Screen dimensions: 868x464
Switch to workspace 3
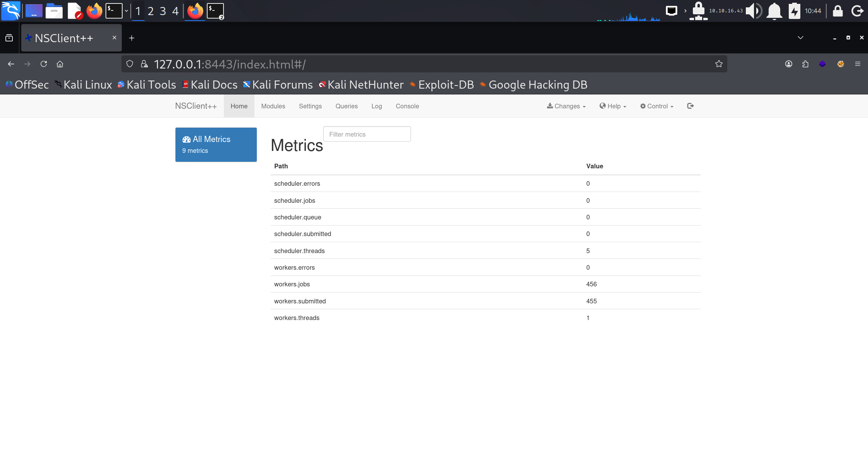(x=163, y=11)
